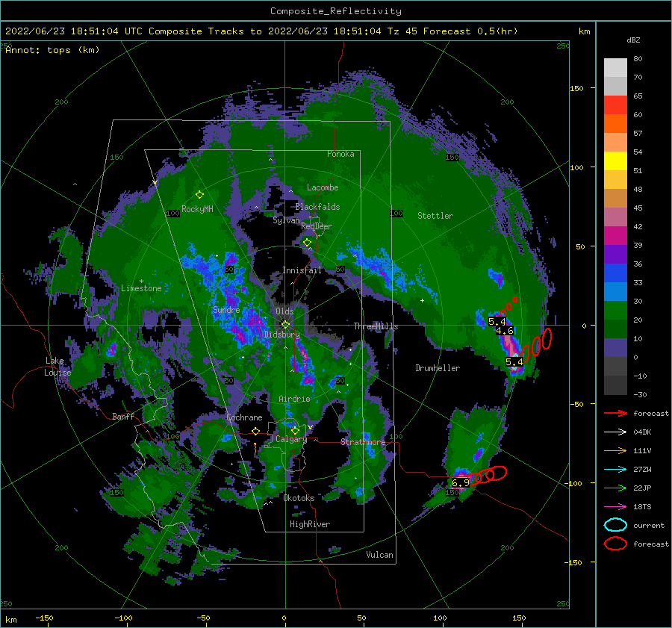Click the Calgary city label
The image size is (672, 628).
tap(291, 439)
